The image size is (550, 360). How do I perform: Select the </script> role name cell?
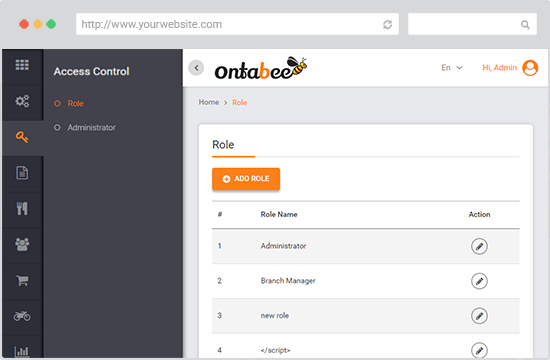tap(275, 350)
